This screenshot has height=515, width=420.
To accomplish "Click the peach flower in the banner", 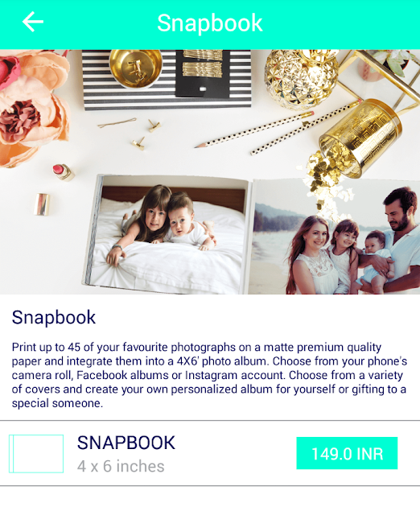I will [32, 109].
